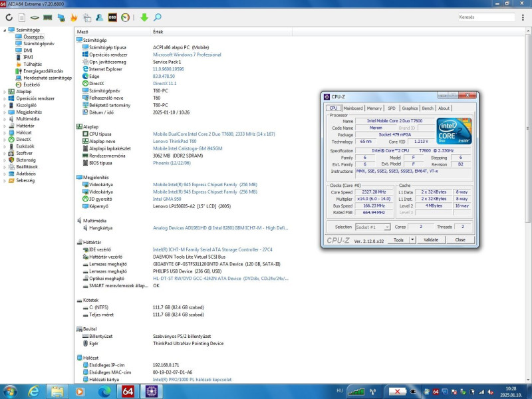Viewport: 532px width, 399px height.
Task: Select Érzékelő in the left tree
Action: tap(31, 84)
